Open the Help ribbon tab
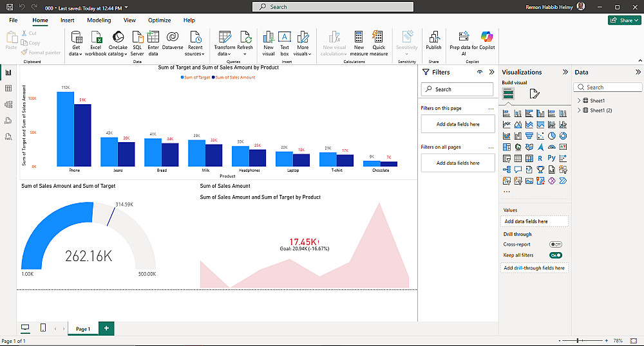The width and height of the screenshot is (644, 346). tap(189, 20)
